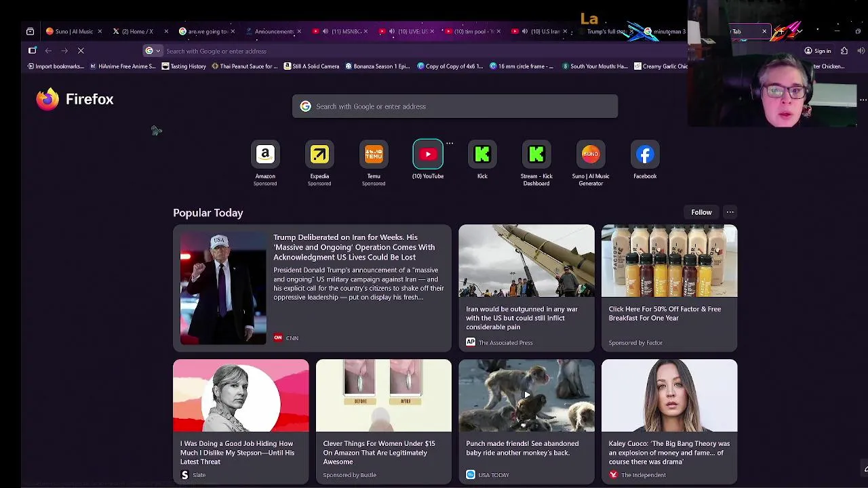
Task: Open the Thai Peanut Sauce bookmark
Action: [245, 66]
